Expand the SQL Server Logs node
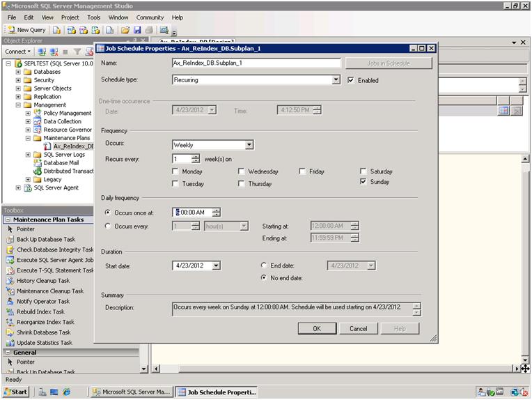The width and height of the screenshot is (532, 400). 28,155
